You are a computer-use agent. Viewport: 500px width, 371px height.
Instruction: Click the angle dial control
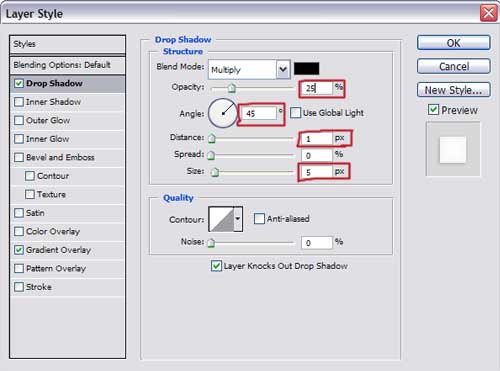coord(223,113)
